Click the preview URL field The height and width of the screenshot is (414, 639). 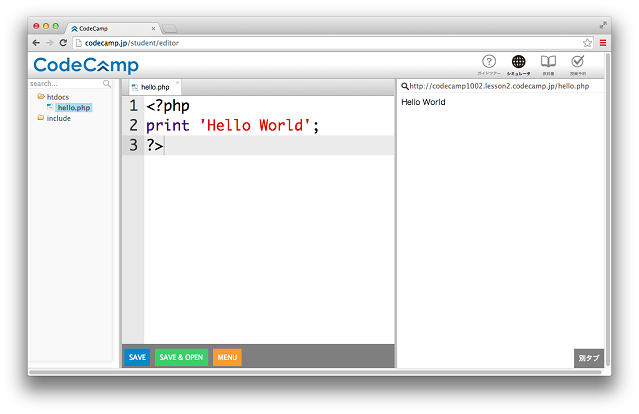(x=499, y=86)
